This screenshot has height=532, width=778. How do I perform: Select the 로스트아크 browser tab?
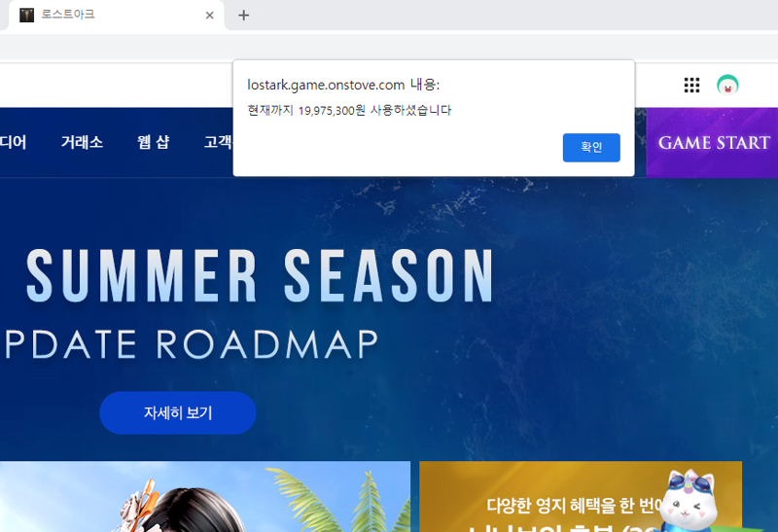click(116, 16)
